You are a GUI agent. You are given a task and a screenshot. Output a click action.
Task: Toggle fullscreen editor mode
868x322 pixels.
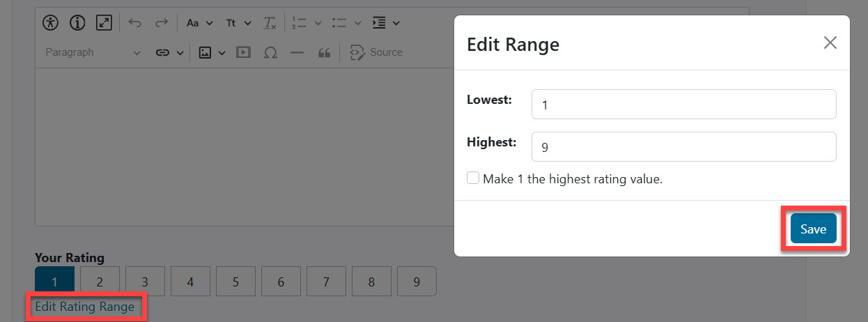click(104, 23)
